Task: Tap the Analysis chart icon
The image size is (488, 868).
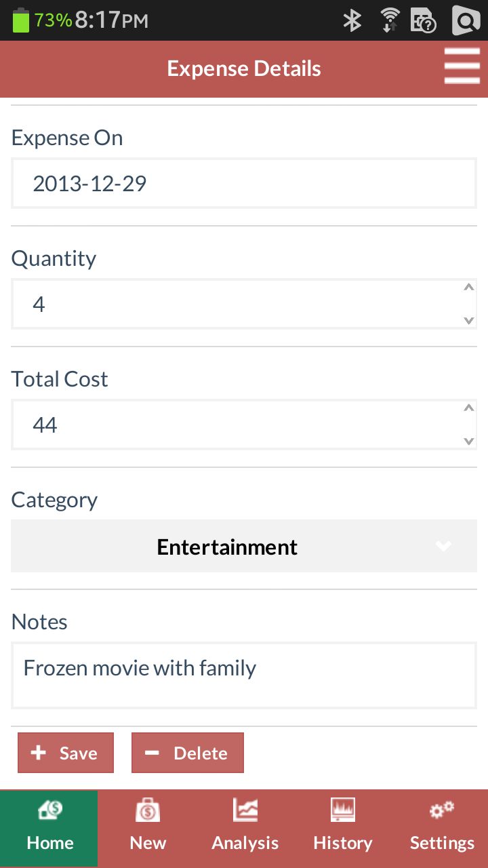Action: (245, 810)
